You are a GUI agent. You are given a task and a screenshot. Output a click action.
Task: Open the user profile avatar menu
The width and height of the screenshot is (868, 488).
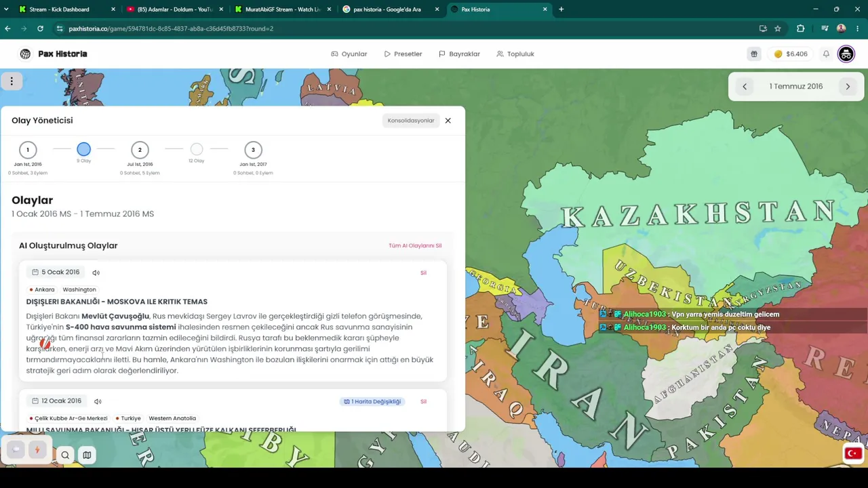click(846, 54)
